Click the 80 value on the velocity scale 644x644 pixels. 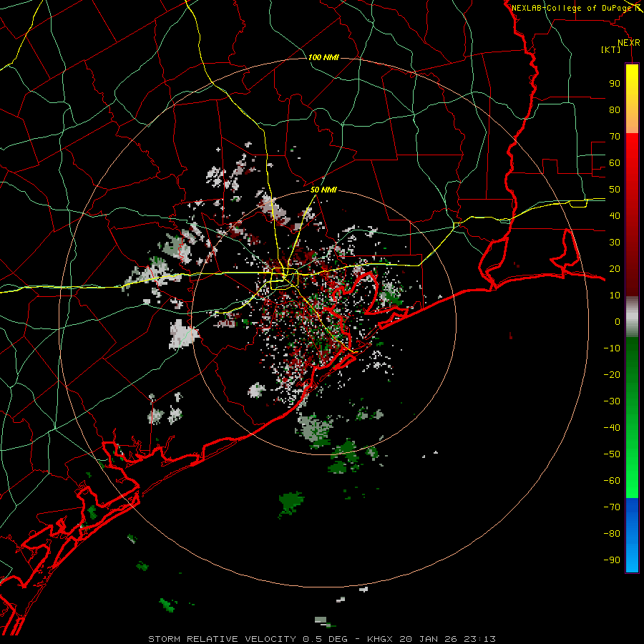(x=615, y=109)
